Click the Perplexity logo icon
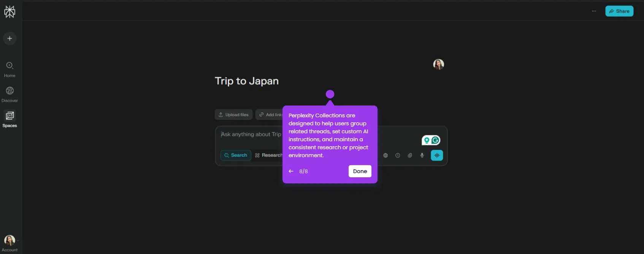The image size is (644, 254). point(10,12)
